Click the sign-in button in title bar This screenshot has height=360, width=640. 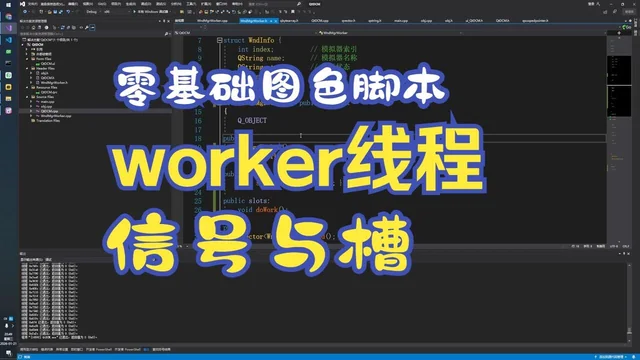[x=594, y=4]
